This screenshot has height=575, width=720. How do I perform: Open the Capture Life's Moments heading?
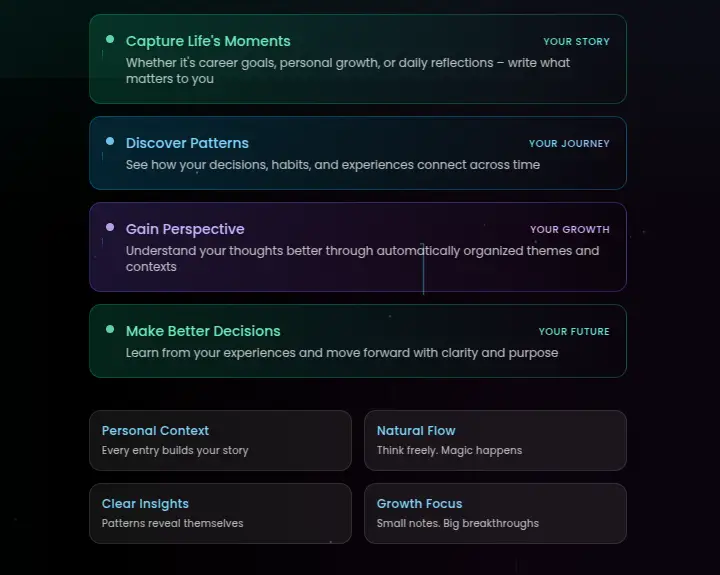point(208,41)
